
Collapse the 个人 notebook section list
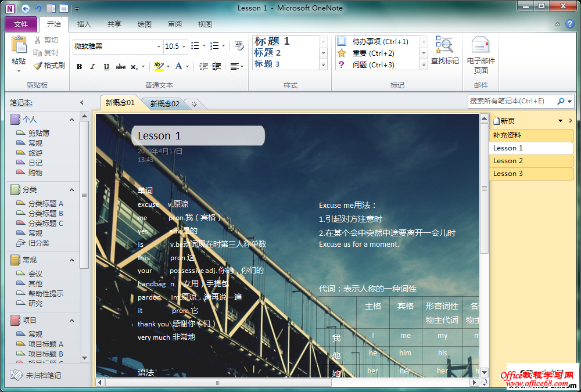click(x=71, y=120)
